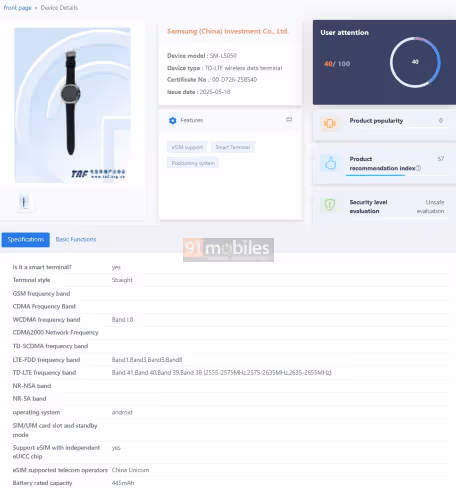Click the SIM/UIM card slot label

coord(55,430)
